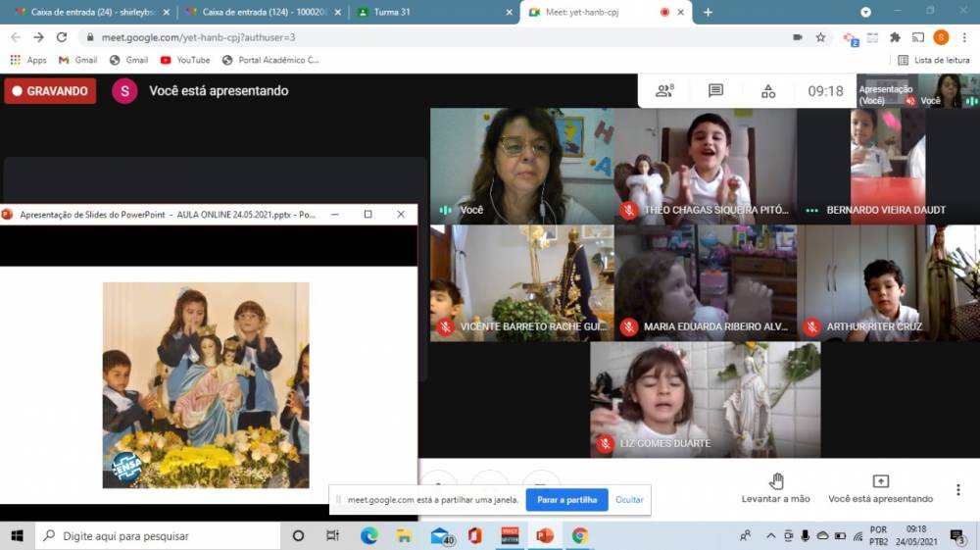
Task: Switch to the Turma 31 tab
Action: 432,12
